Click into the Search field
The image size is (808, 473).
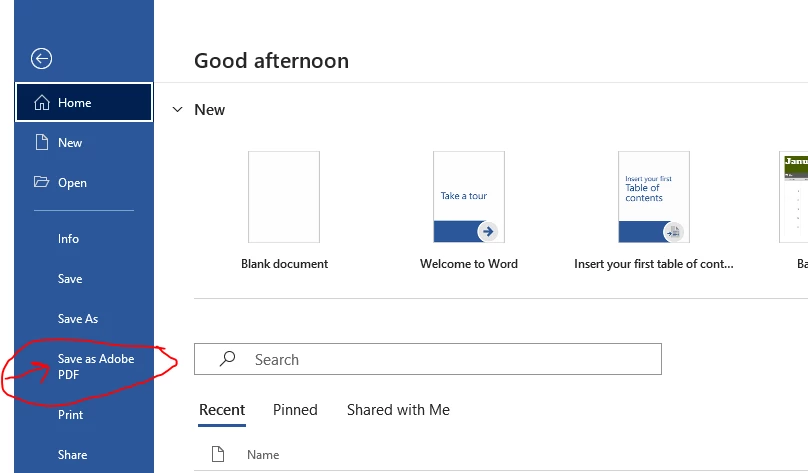pos(428,359)
